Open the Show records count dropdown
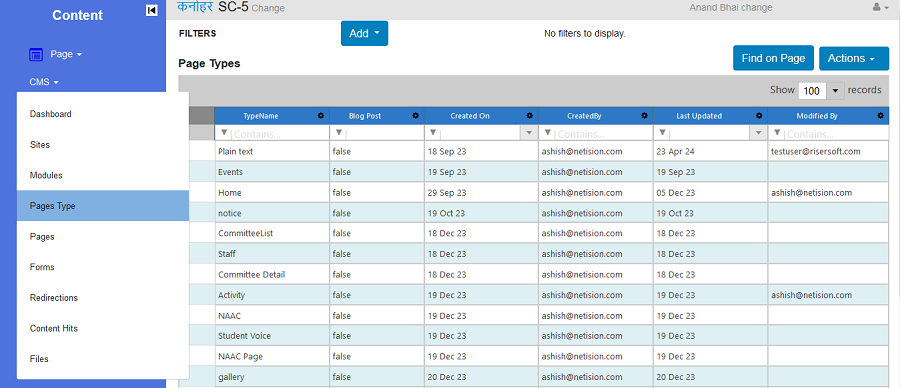The image size is (900, 388). coord(835,91)
